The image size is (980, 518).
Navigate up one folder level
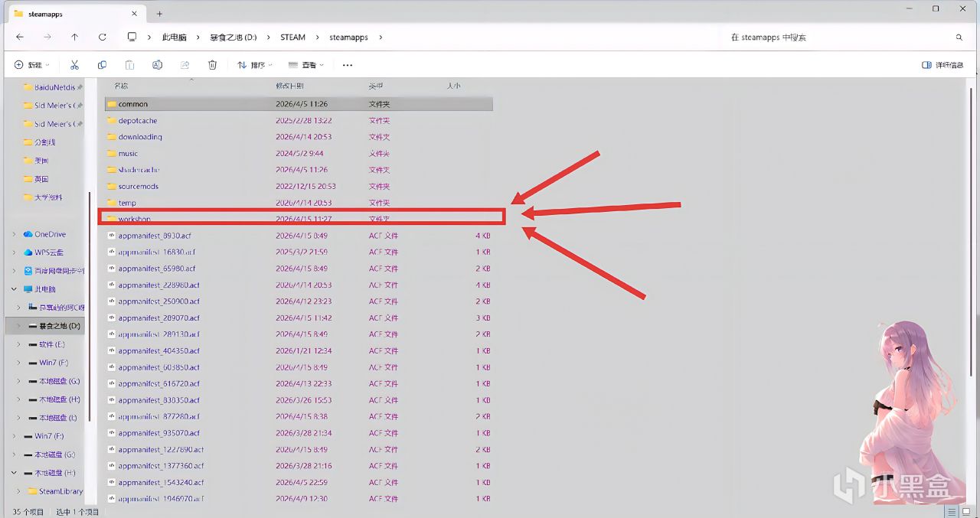coord(74,37)
